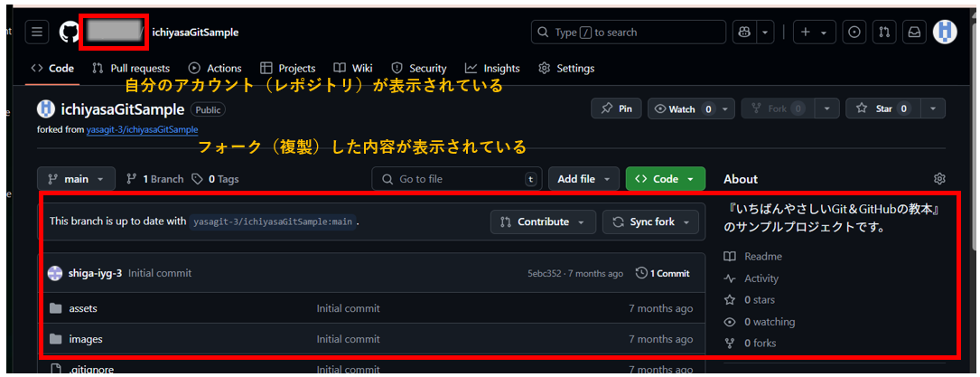Go to the Security tab
Viewport: 980px width, 377px height.
pos(419,68)
